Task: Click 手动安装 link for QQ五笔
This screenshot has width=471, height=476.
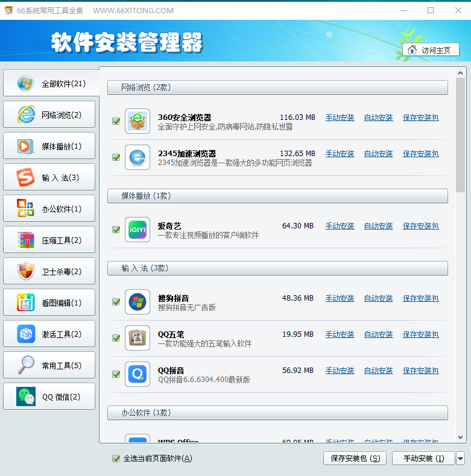Action: [340, 334]
